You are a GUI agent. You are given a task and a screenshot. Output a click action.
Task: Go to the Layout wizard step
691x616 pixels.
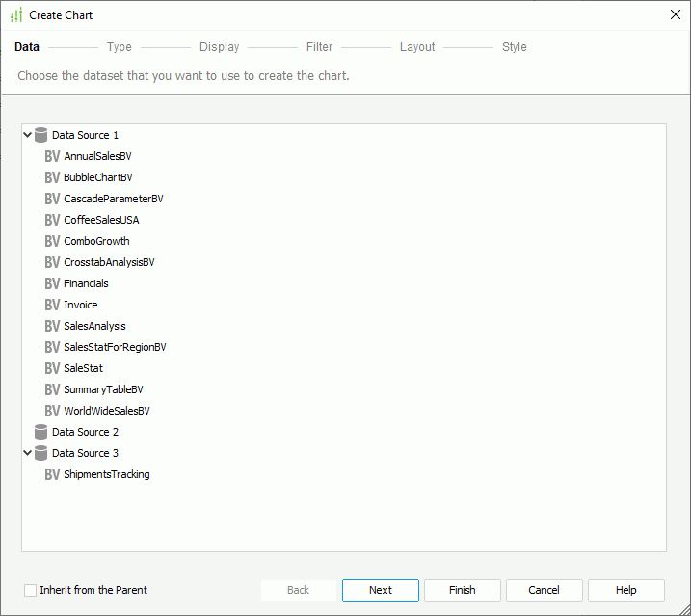coord(417,46)
